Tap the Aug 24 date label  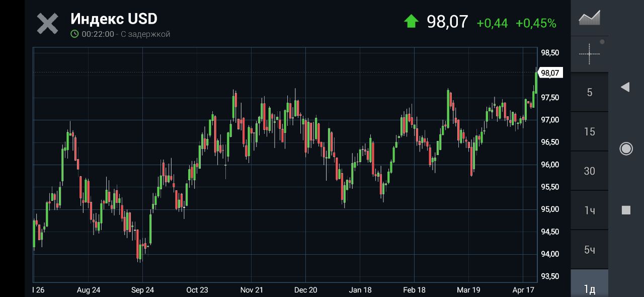tap(89, 290)
